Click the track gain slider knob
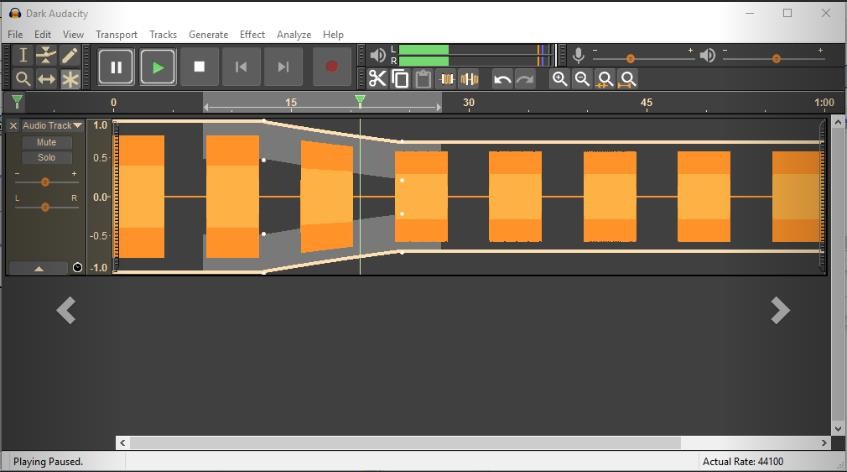Image resolution: width=847 pixels, height=472 pixels. pos(45,182)
